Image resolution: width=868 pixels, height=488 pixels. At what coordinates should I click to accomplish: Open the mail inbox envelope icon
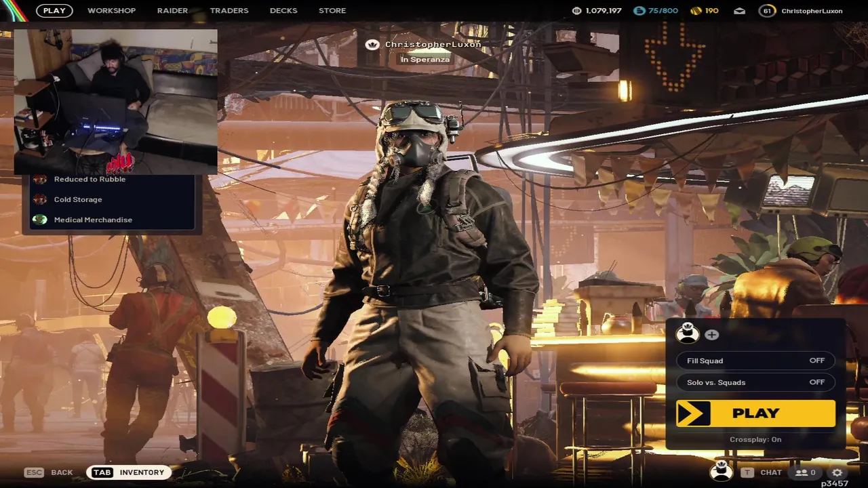point(740,11)
